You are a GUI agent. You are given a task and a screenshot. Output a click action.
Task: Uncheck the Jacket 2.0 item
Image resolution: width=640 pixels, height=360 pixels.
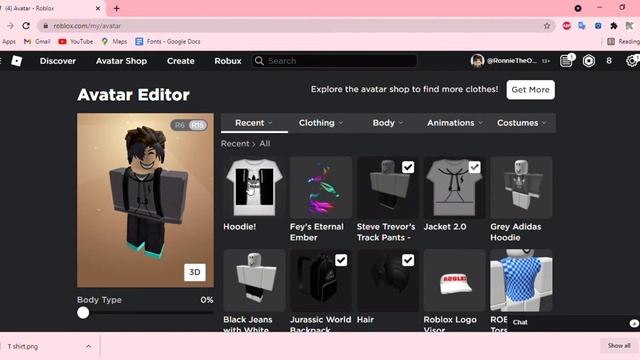(x=474, y=167)
